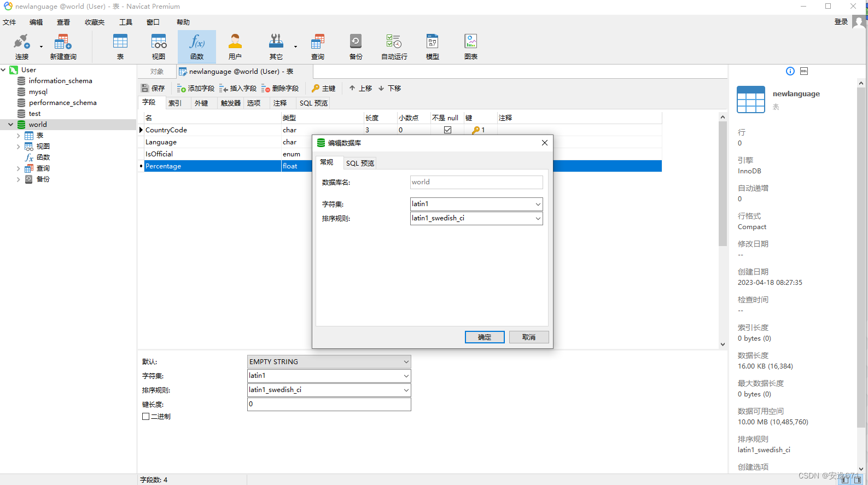Click Save (保存) in table designer
The width and height of the screenshot is (868, 485).
pos(153,88)
